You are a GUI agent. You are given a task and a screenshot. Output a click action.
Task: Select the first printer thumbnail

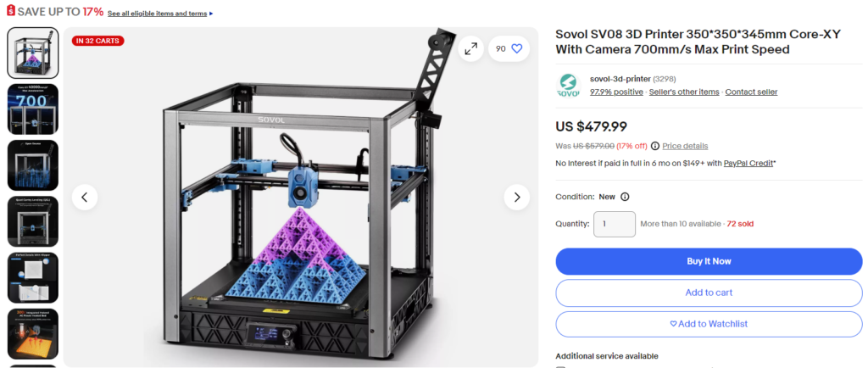click(33, 53)
